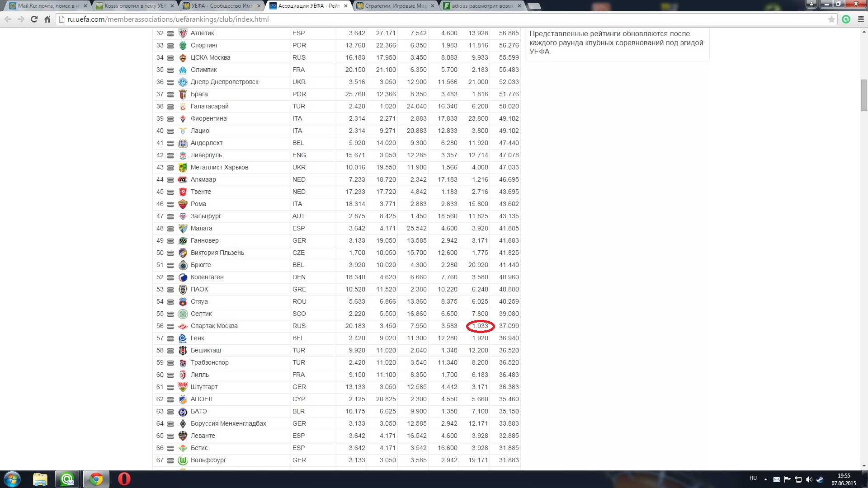Click the Sporting club crest icon
The height and width of the screenshot is (488, 868).
[183, 46]
